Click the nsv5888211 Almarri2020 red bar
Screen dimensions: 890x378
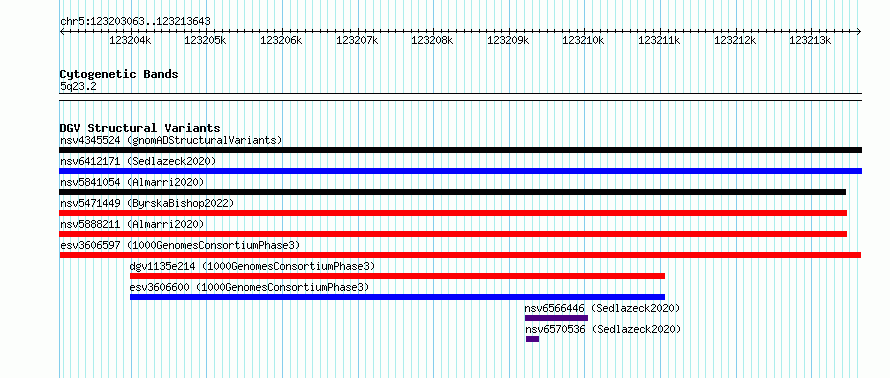click(453, 234)
